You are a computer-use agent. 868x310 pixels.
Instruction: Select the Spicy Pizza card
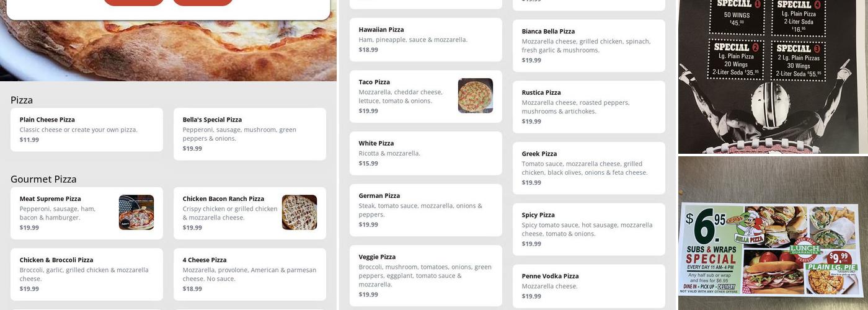point(588,229)
